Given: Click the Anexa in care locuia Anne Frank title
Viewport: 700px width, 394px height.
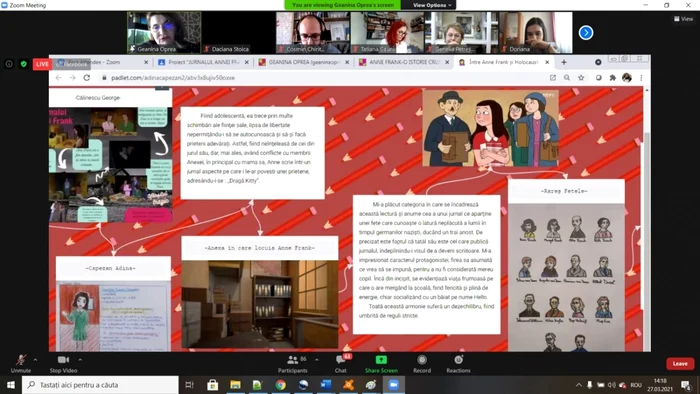Looking at the screenshot, I should [260, 248].
